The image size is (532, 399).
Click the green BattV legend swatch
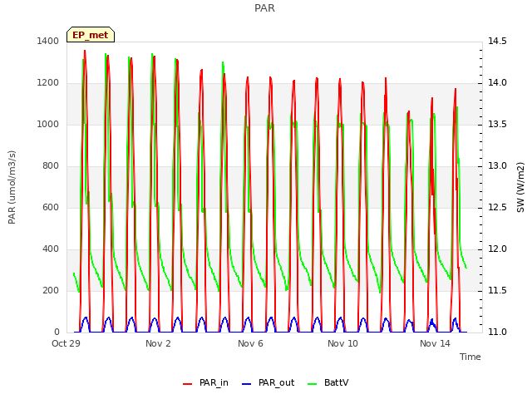coord(313,384)
